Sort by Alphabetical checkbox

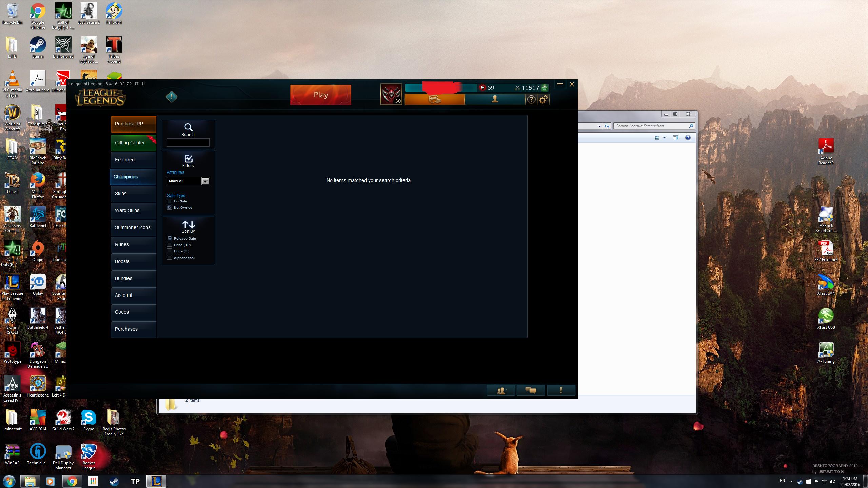click(x=170, y=258)
